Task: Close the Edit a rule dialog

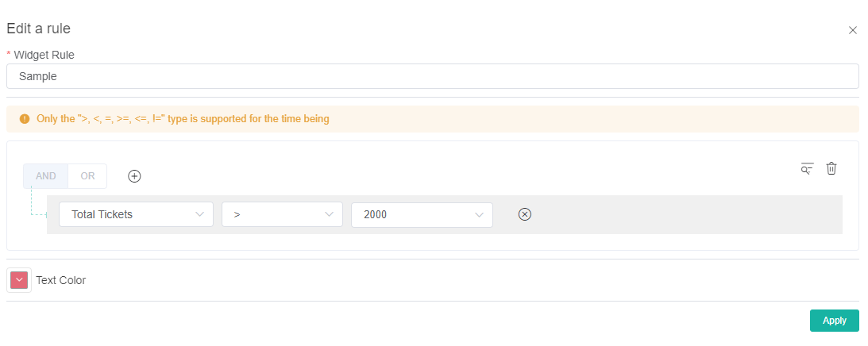Action: [x=853, y=30]
